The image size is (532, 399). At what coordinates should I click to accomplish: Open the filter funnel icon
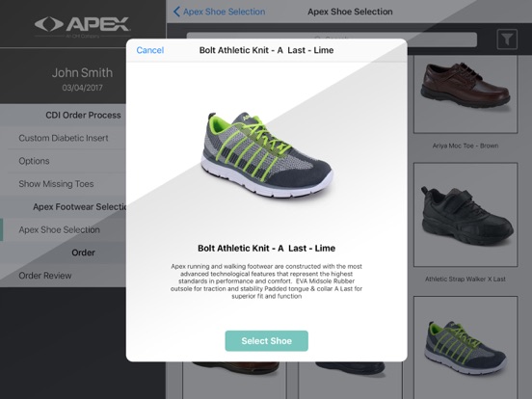click(507, 40)
